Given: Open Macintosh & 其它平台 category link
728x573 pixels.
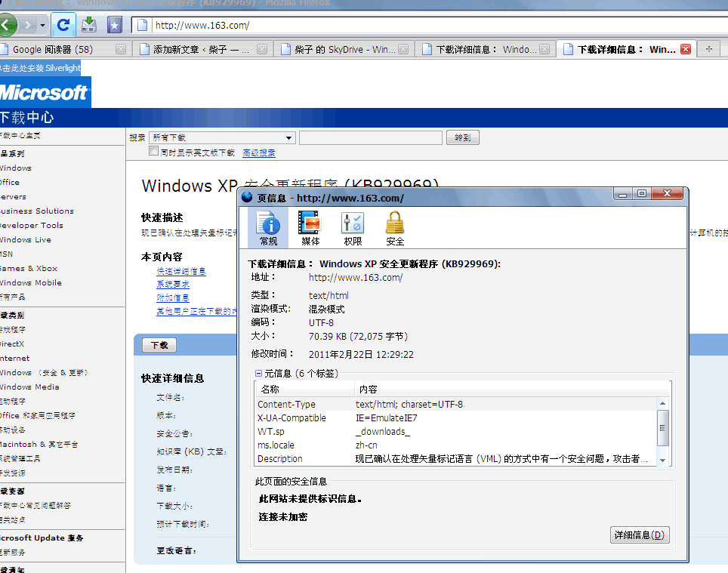Looking at the screenshot, I should click(39, 445).
